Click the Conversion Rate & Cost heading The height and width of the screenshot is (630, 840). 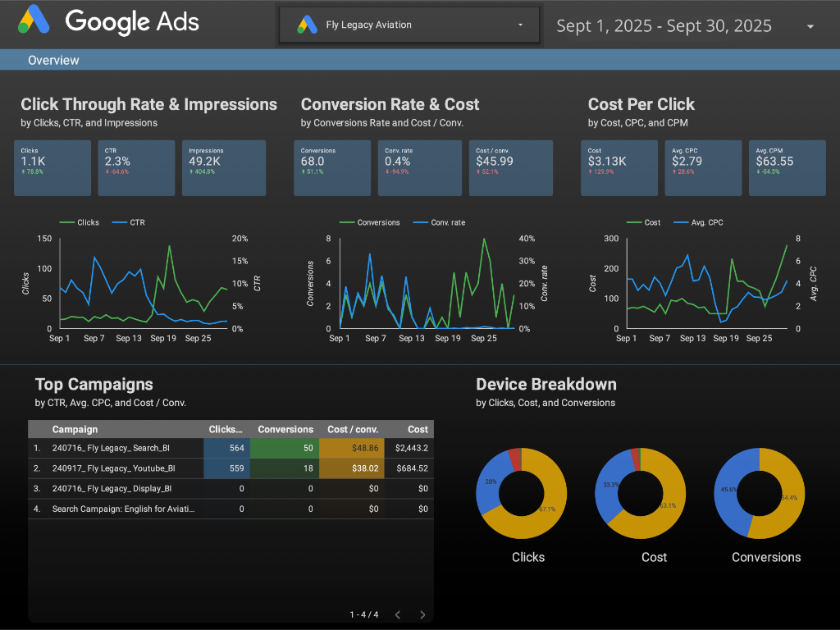point(390,104)
